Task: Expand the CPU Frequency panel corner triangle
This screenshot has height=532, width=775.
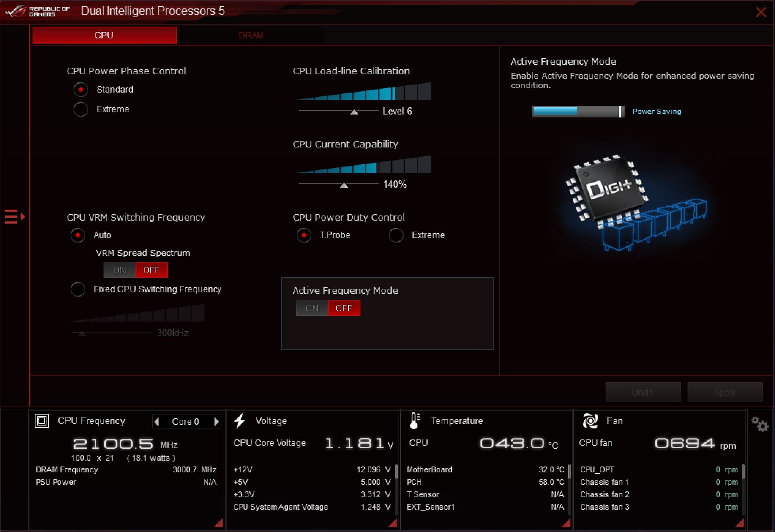Action: [219, 523]
